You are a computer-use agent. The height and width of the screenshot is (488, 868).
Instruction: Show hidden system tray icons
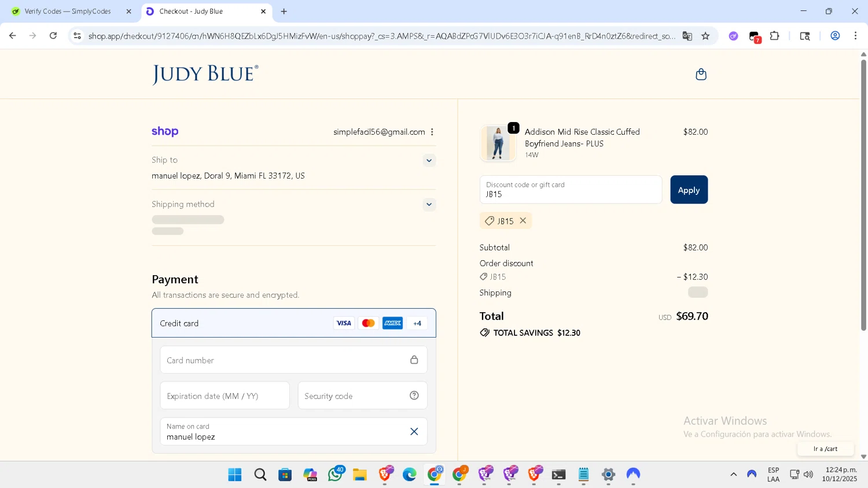point(733,474)
